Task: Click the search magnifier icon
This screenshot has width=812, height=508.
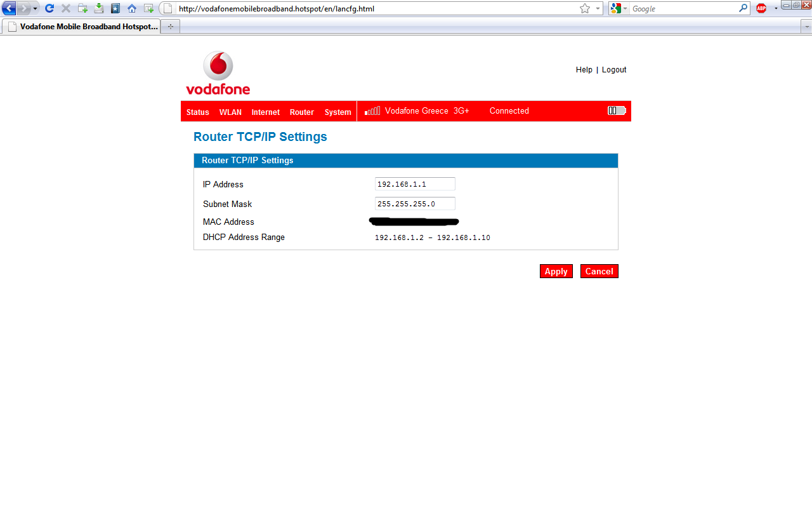Action: [x=743, y=9]
